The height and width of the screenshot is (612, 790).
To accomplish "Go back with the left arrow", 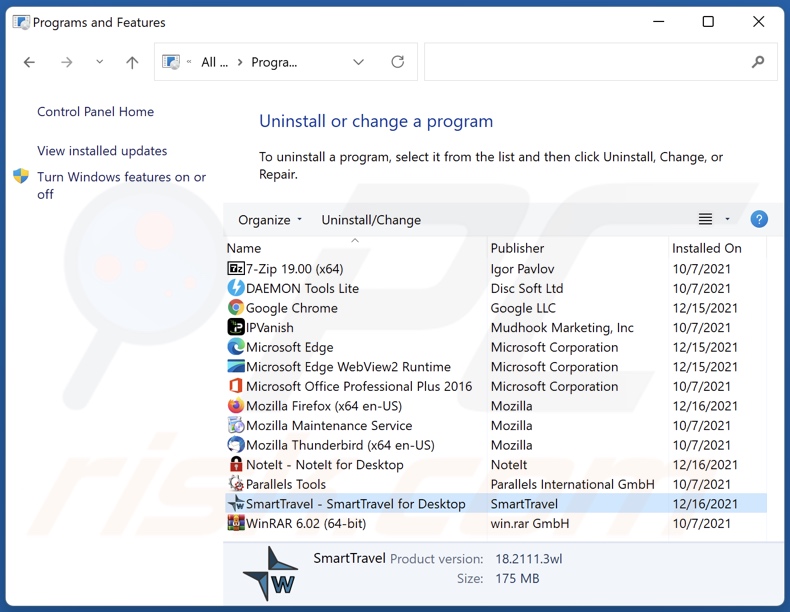I will pos(29,62).
